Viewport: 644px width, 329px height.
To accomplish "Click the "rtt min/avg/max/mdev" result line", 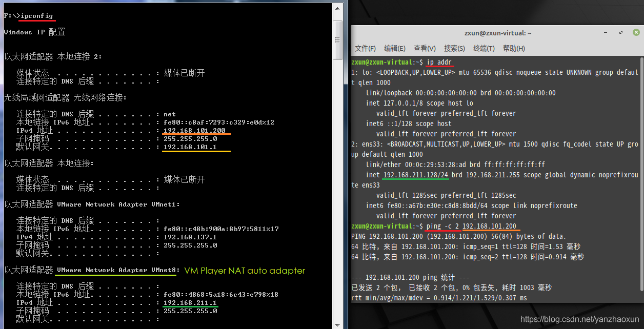I will click(439, 298).
